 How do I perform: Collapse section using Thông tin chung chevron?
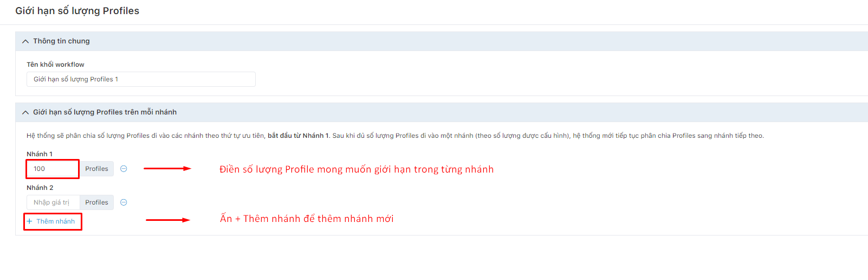[x=25, y=41]
